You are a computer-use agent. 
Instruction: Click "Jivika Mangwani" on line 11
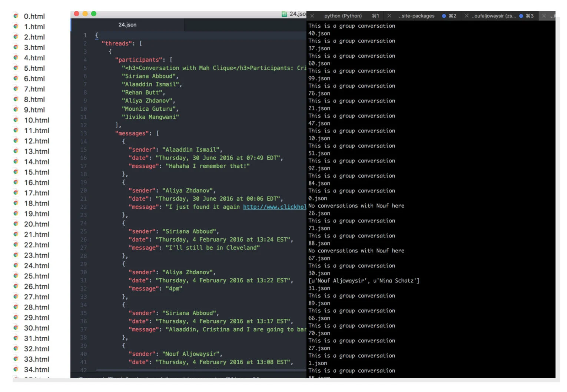point(150,117)
